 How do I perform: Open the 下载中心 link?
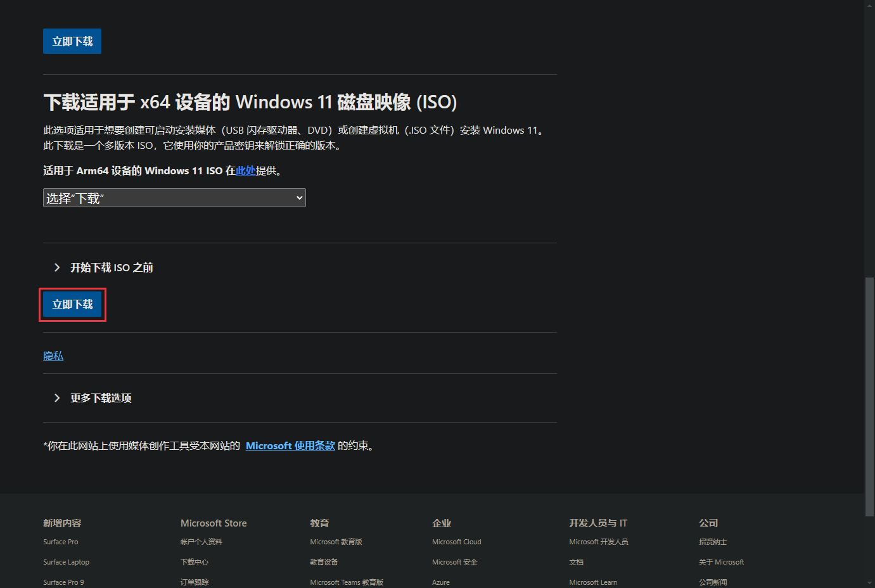tap(195, 562)
